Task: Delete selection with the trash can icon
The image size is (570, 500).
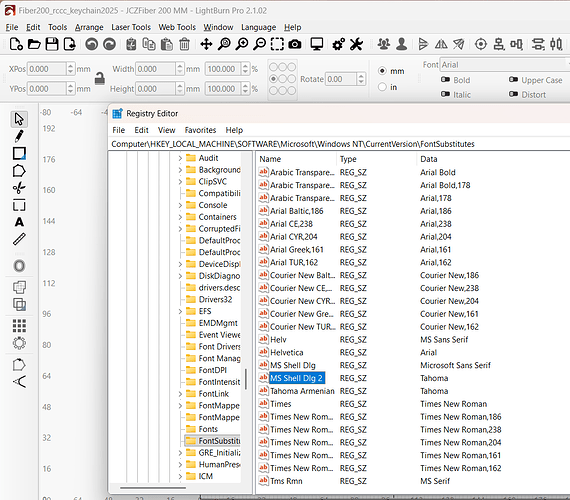Action: [x=184, y=44]
